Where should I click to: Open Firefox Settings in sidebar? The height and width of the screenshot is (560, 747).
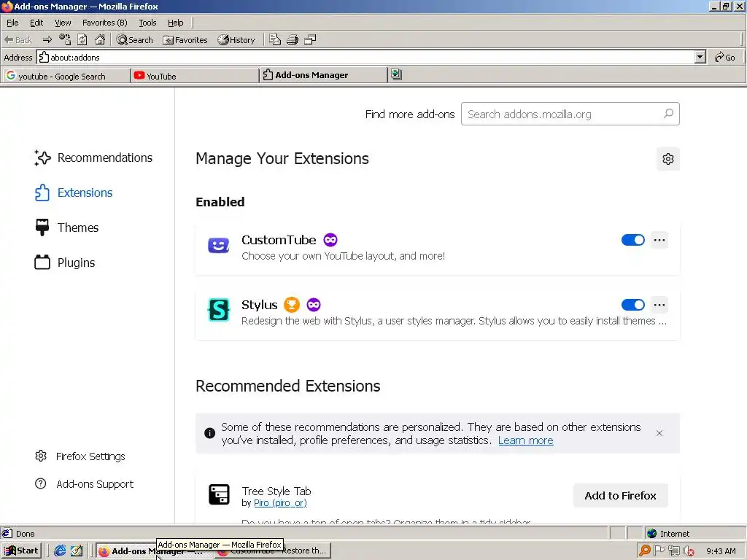point(80,456)
